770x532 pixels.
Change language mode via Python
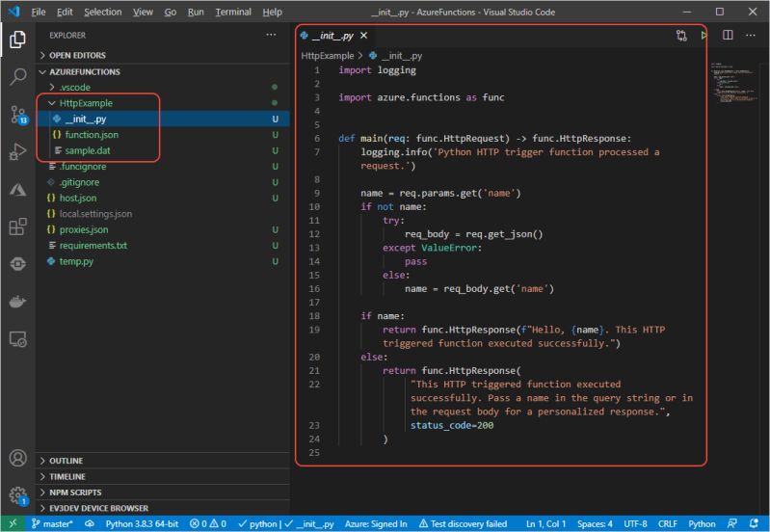tap(702, 523)
